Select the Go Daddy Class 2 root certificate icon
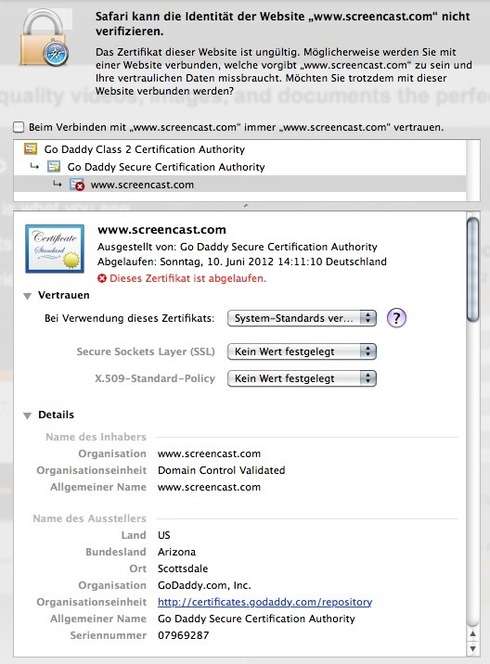The width and height of the screenshot is (490, 664). pos(30,149)
